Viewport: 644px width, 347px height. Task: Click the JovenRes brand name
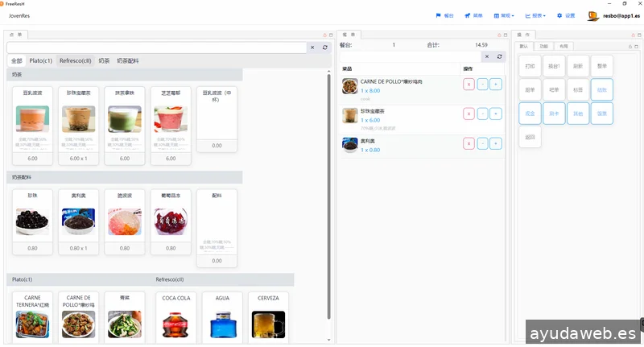[19, 15]
